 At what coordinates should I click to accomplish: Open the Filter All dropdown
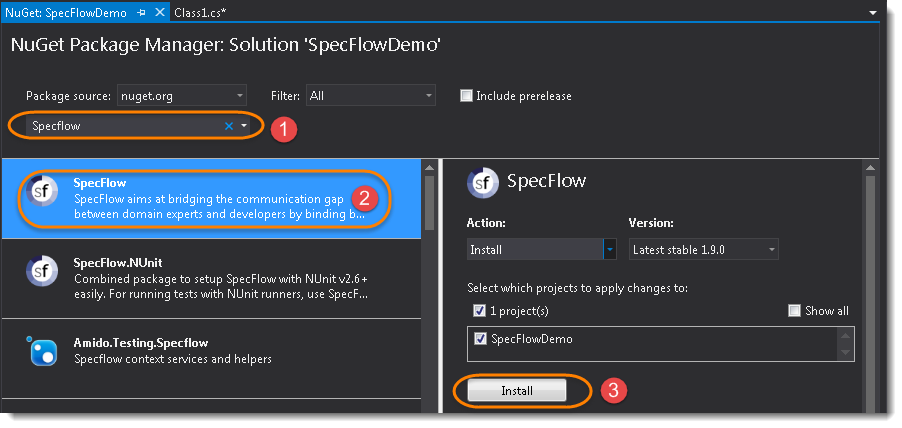(370, 95)
